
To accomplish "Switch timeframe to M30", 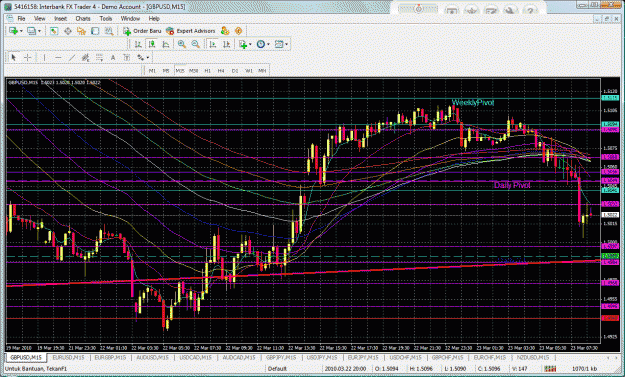I will [x=194, y=71].
